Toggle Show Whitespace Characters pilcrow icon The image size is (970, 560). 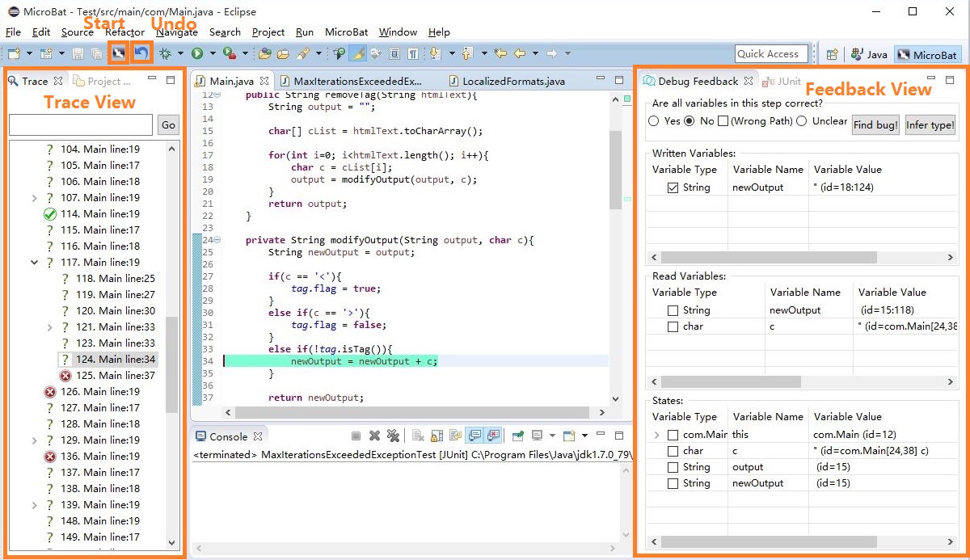pyautogui.click(x=413, y=53)
